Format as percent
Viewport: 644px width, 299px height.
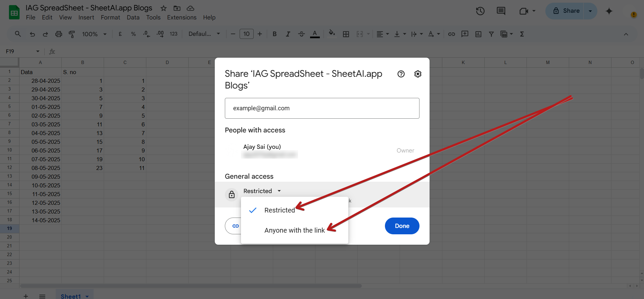pos(133,34)
